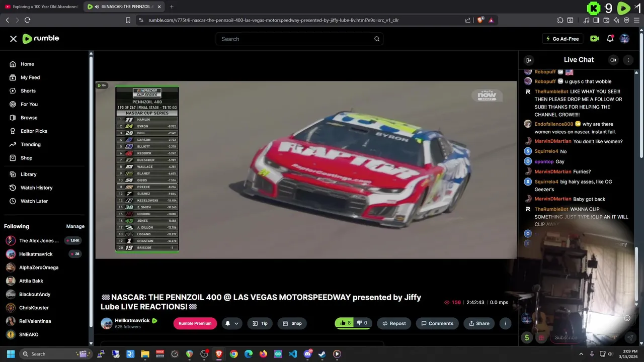The width and height of the screenshot is (644, 362).
Task: Open Comments for the video
Action: point(437,323)
